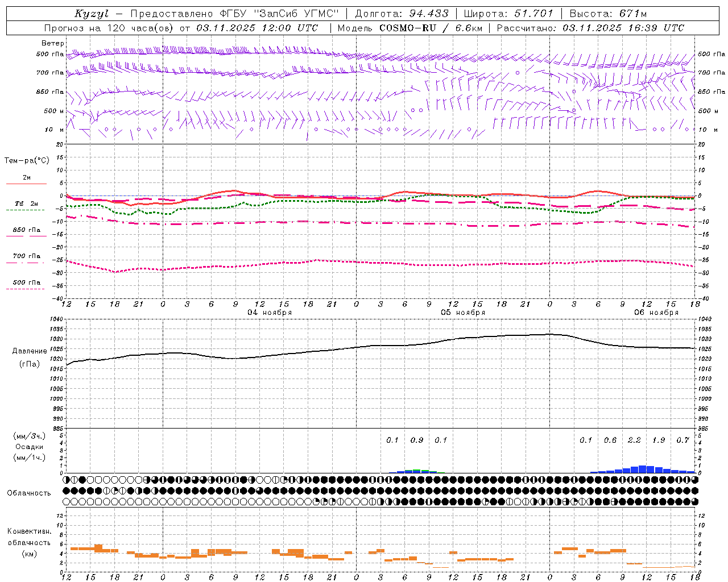Image resolution: width=728 pixels, height=582 pixels.
Task: Click the 05 ноября date label
Action: coord(463,313)
